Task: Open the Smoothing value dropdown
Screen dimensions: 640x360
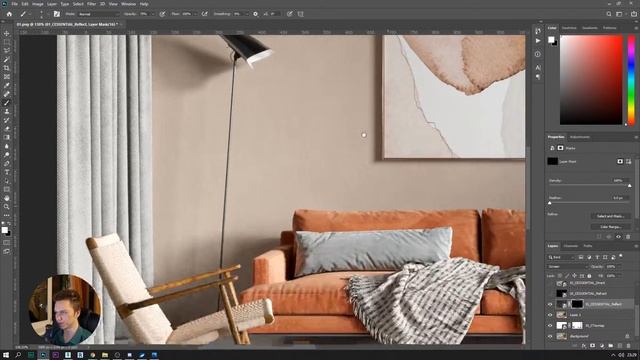Action: [246, 14]
